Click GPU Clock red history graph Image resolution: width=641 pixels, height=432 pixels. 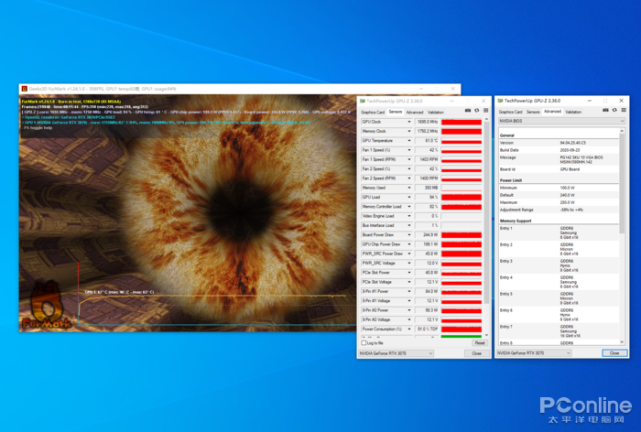tap(462, 122)
